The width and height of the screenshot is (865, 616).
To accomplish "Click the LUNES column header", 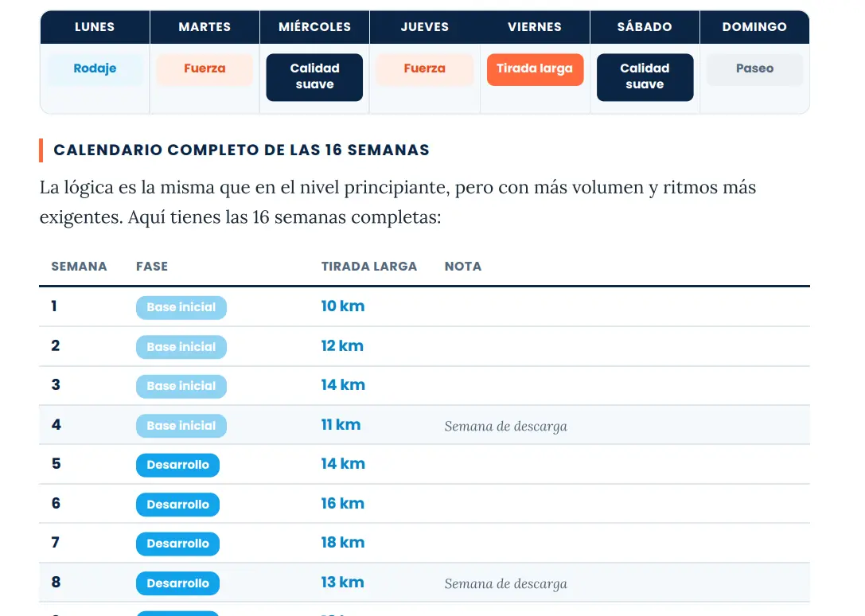I will tap(95, 26).
